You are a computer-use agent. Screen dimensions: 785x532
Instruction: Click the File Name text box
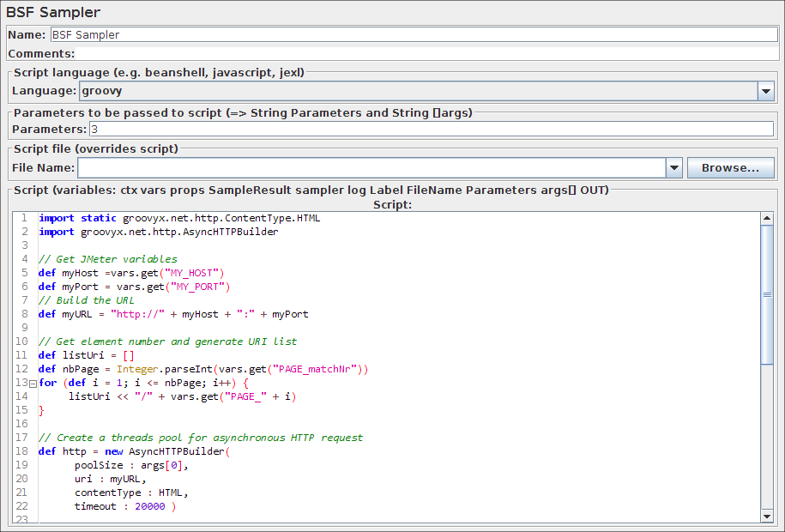[371, 168]
